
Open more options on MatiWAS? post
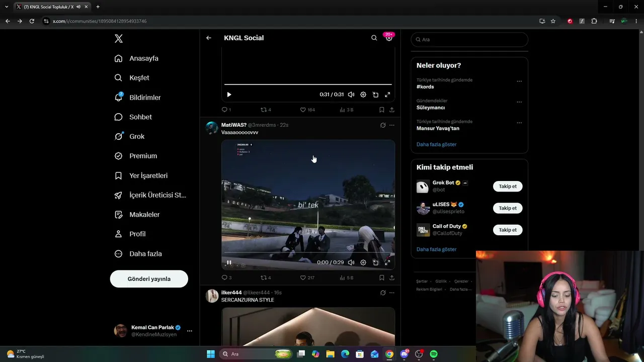[392, 125]
